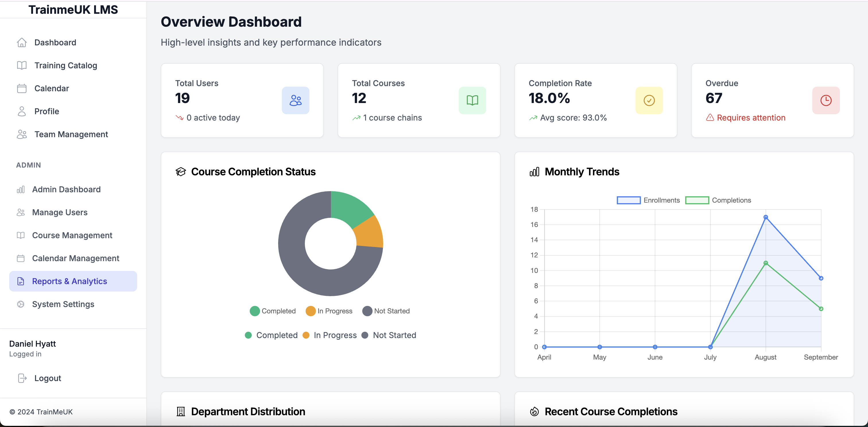Click the blue users icon in Total Users card
This screenshot has width=868, height=427.
pos(296,100)
